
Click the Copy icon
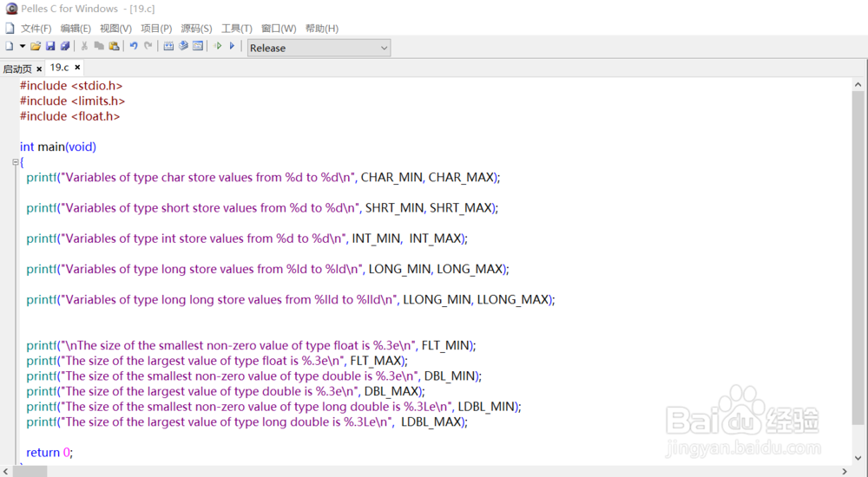99,47
